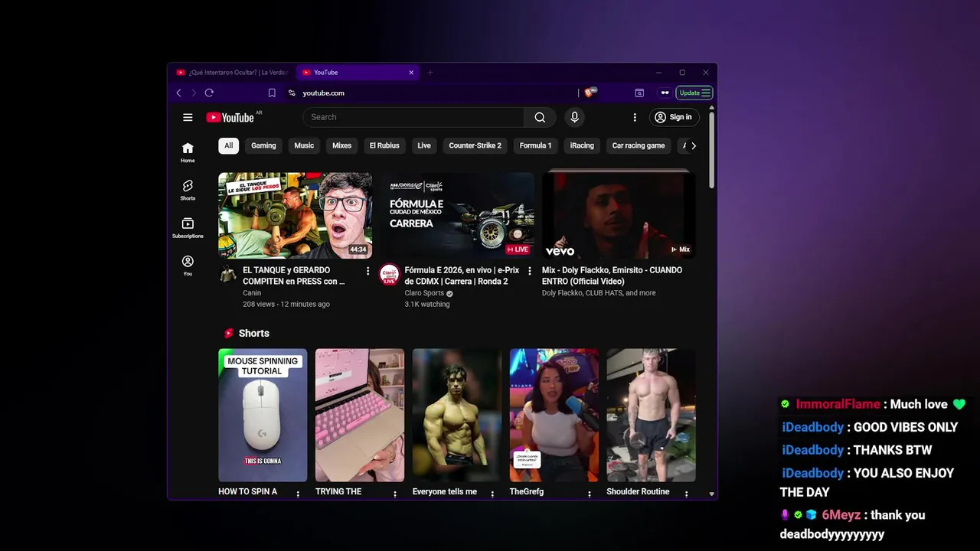Open the Shoulder Routine short thumbnail
980x551 pixels.
coord(652,415)
